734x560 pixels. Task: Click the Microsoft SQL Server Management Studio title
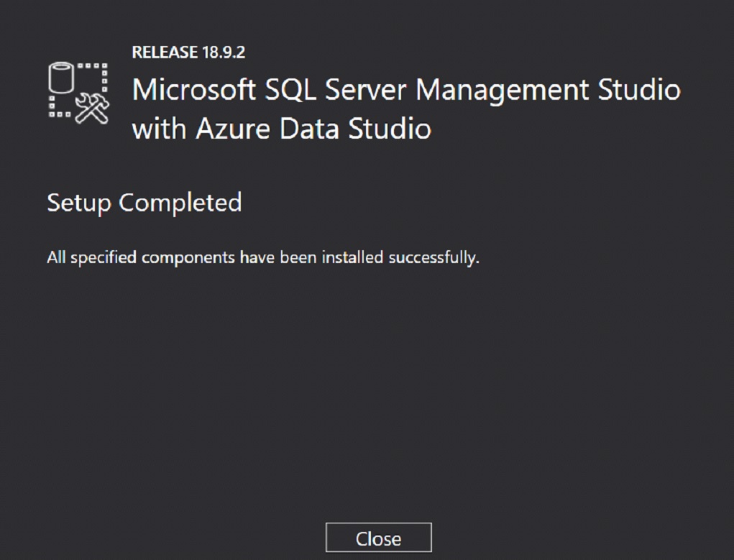click(406, 90)
